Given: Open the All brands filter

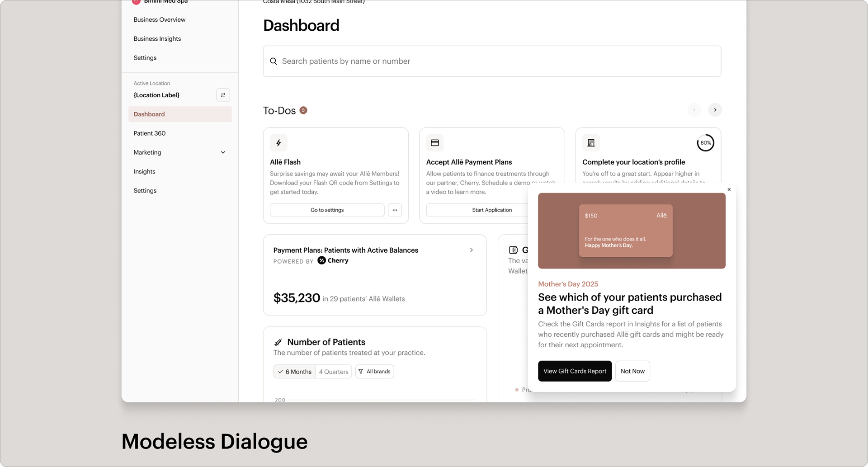Looking at the screenshot, I should [374, 371].
